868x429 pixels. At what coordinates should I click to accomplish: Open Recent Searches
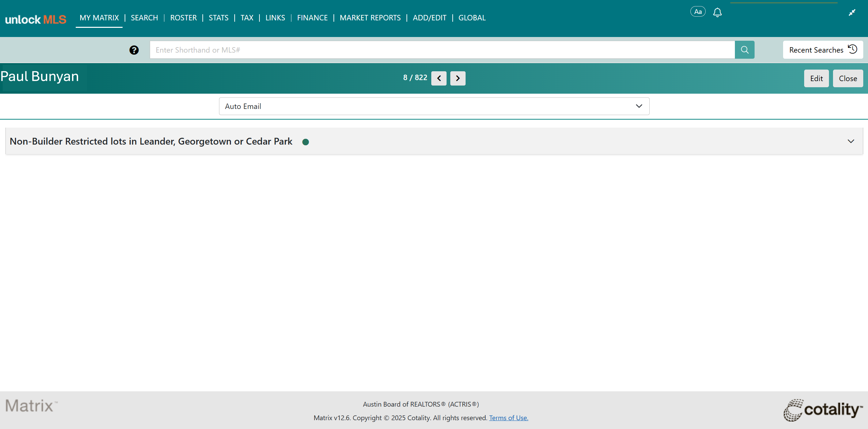tap(823, 50)
